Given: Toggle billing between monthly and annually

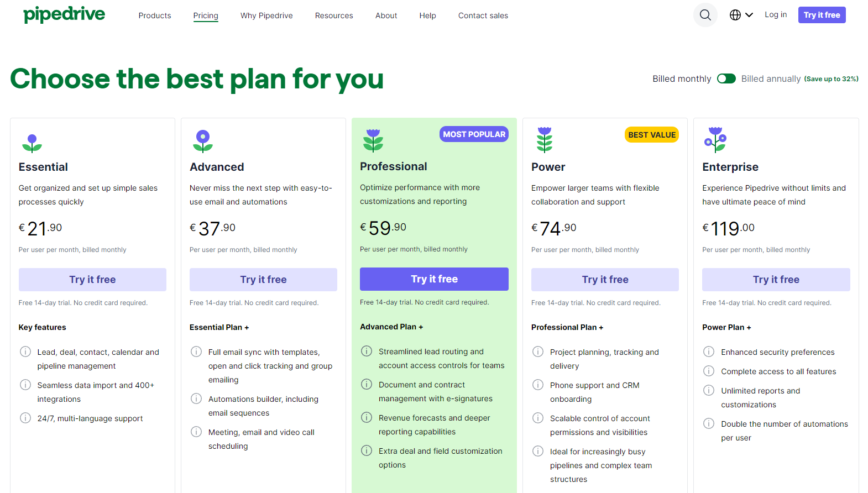Looking at the screenshot, I should (x=726, y=78).
